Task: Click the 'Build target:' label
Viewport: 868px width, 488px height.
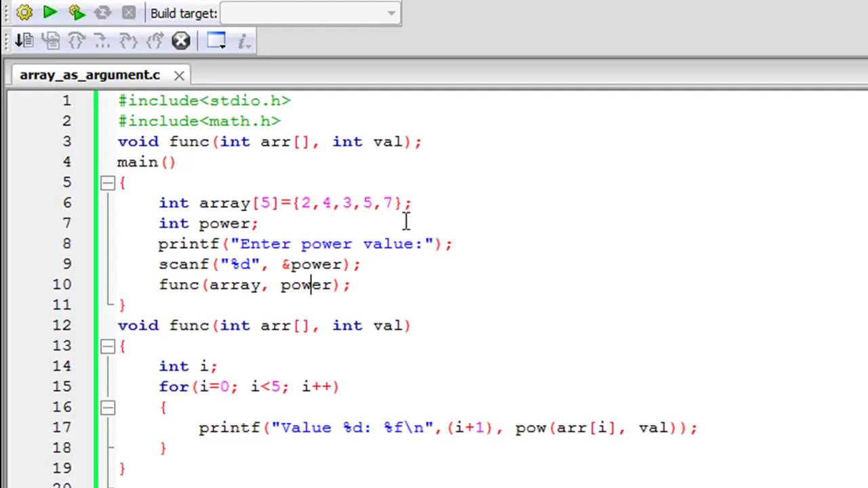Action: pyautogui.click(x=184, y=13)
